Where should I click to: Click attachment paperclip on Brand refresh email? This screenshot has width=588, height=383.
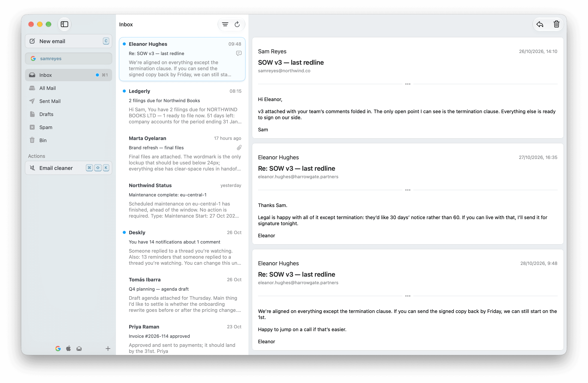click(x=239, y=148)
